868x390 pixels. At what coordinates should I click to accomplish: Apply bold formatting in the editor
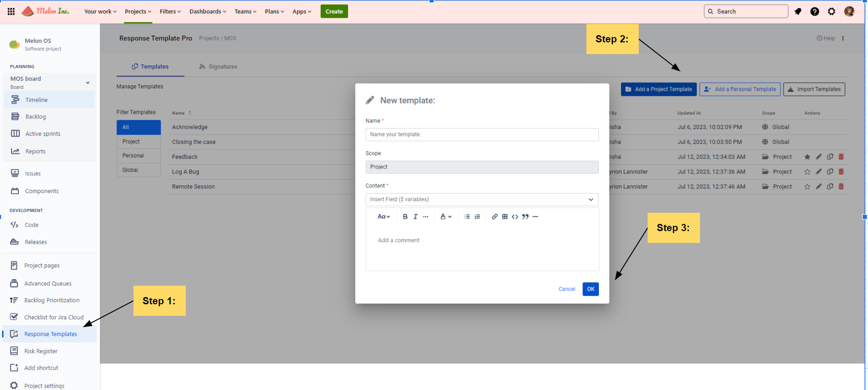pos(405,217)
